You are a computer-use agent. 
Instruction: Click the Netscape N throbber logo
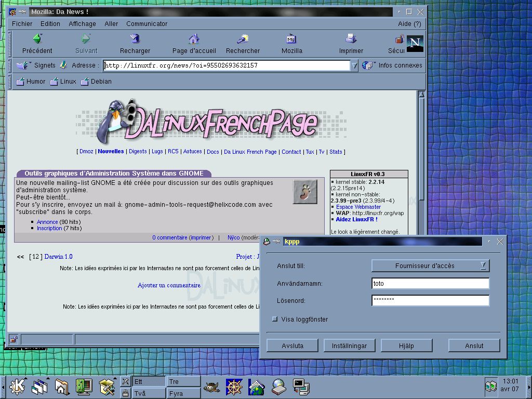click(415, 44)
